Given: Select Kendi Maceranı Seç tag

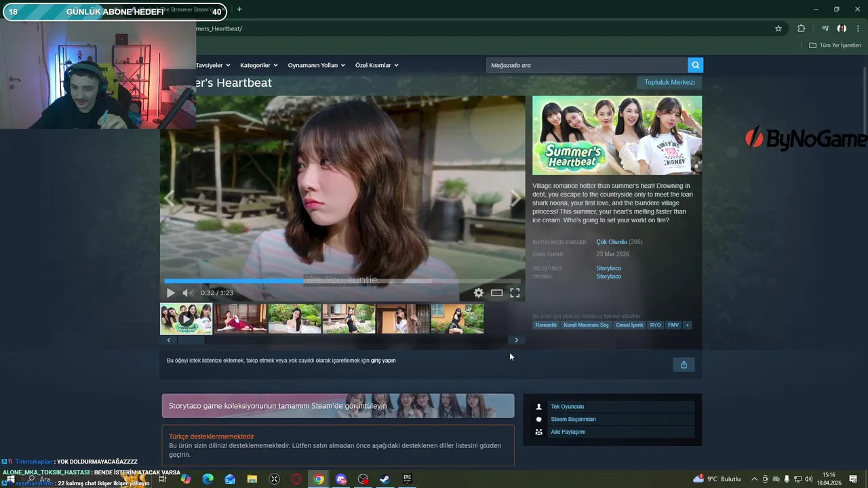Looking at the screenshot, I should pyautogui.click(x=586, y=325).
